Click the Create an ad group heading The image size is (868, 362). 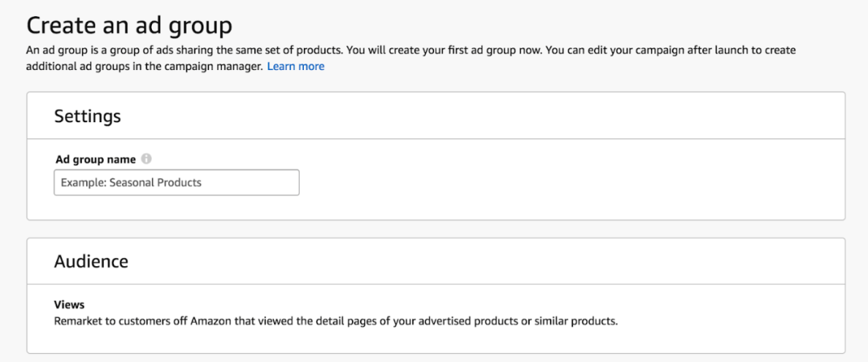(x=129, y=25)
